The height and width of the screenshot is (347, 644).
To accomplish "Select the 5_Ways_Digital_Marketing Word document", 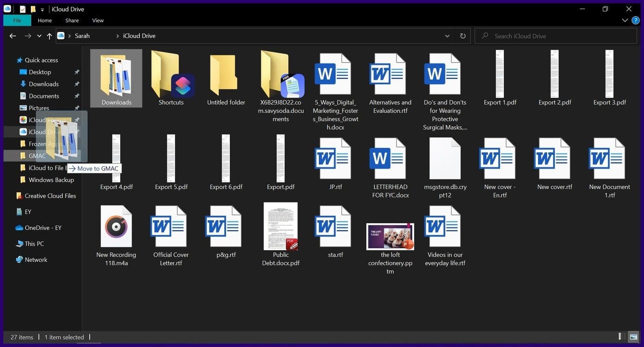I will point(335,91).
